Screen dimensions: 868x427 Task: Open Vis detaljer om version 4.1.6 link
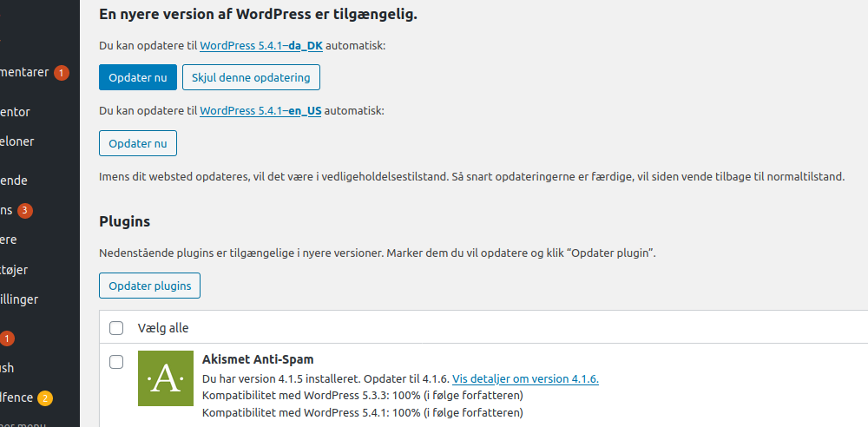[x=525, y=378]
